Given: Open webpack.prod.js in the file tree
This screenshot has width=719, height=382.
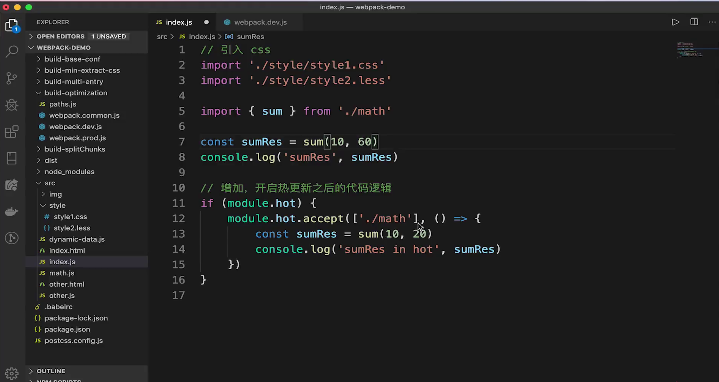Looking at the screenshot, I should click(x=87, y=138).
